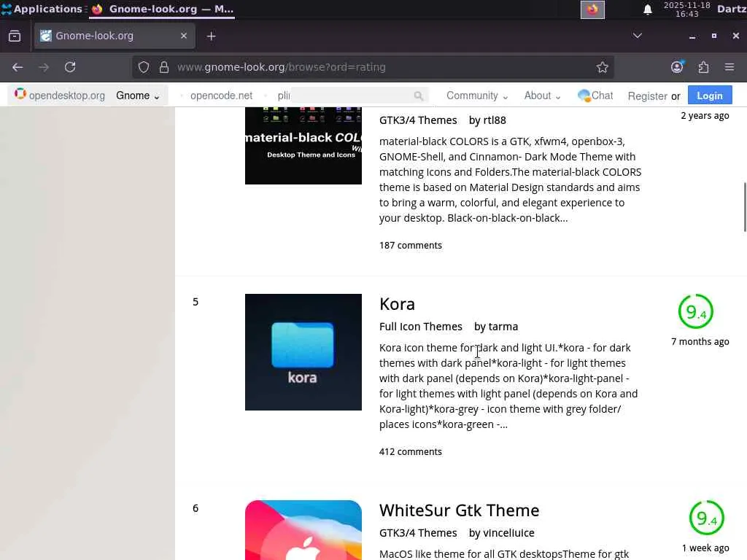
Task: Click the Chat bubble icon
Action: [584, 96]
